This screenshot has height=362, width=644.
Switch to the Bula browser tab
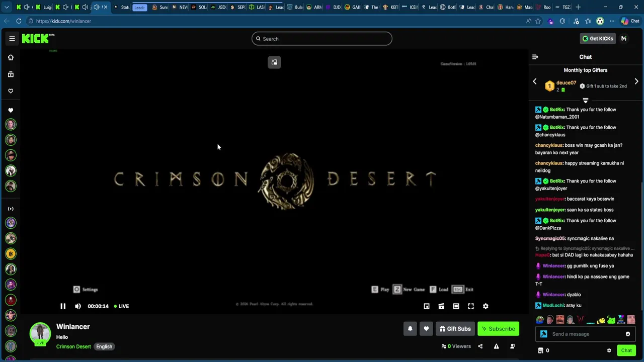coord(295,7)
